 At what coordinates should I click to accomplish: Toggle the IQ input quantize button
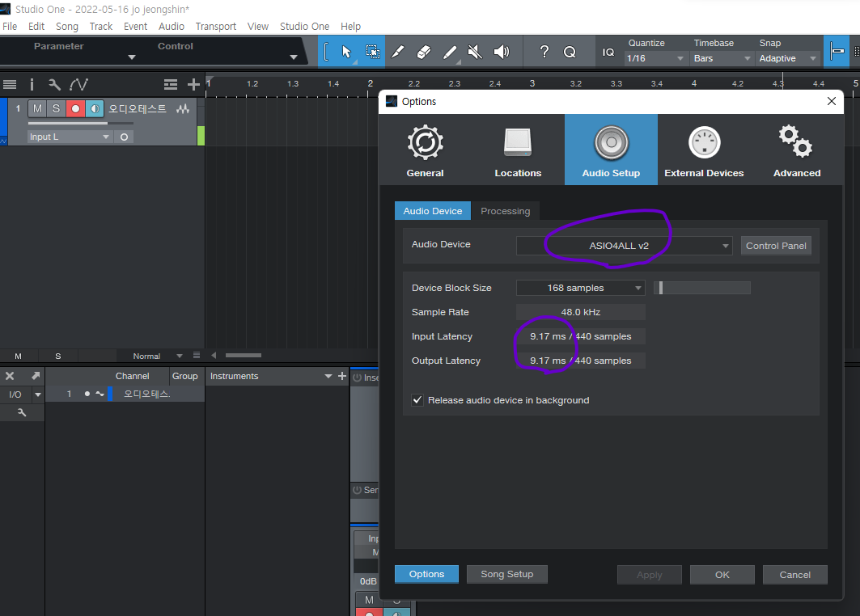[608, 52]
